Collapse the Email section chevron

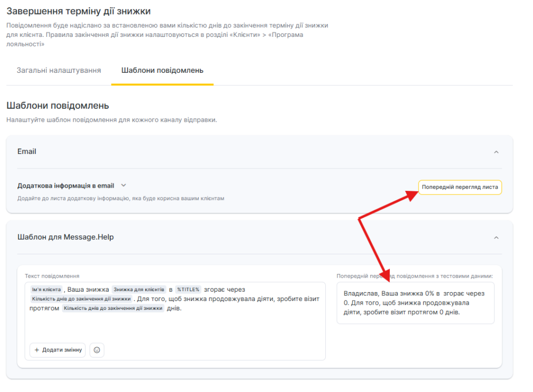[496, 152]
